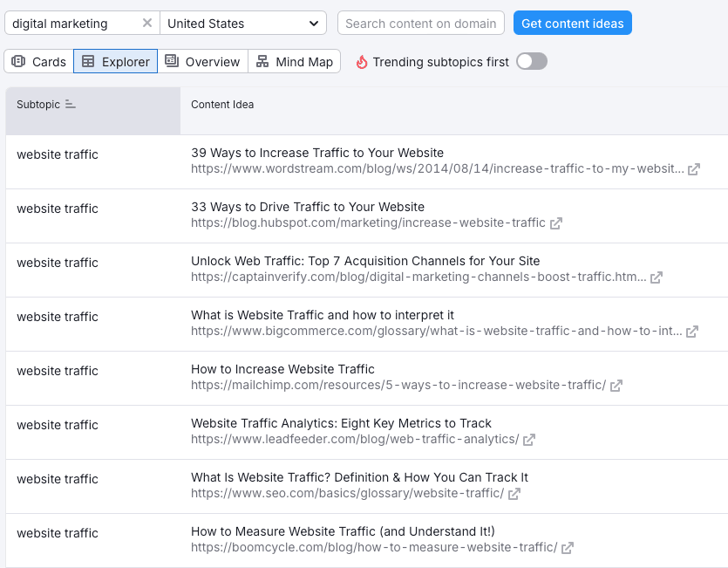The image size is (728, 568).
Task: Open external link for WordStream article
Action: tap(694, 169)
